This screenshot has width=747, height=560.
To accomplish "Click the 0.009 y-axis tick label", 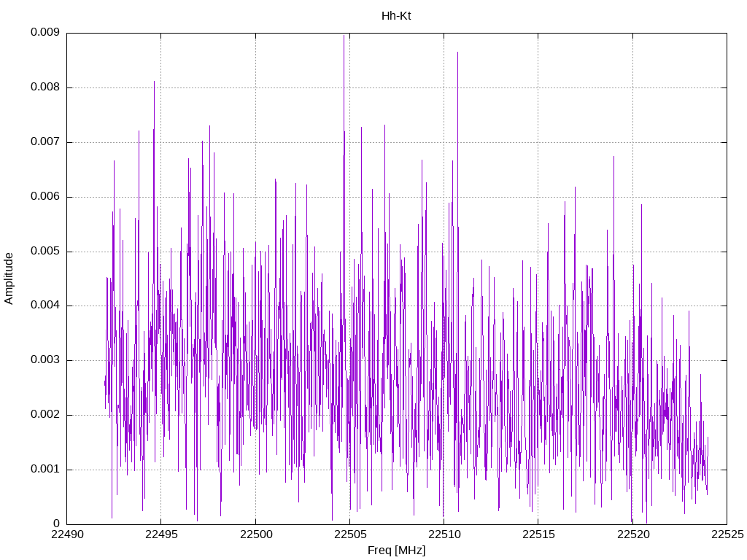I will (x=44, y=32).
